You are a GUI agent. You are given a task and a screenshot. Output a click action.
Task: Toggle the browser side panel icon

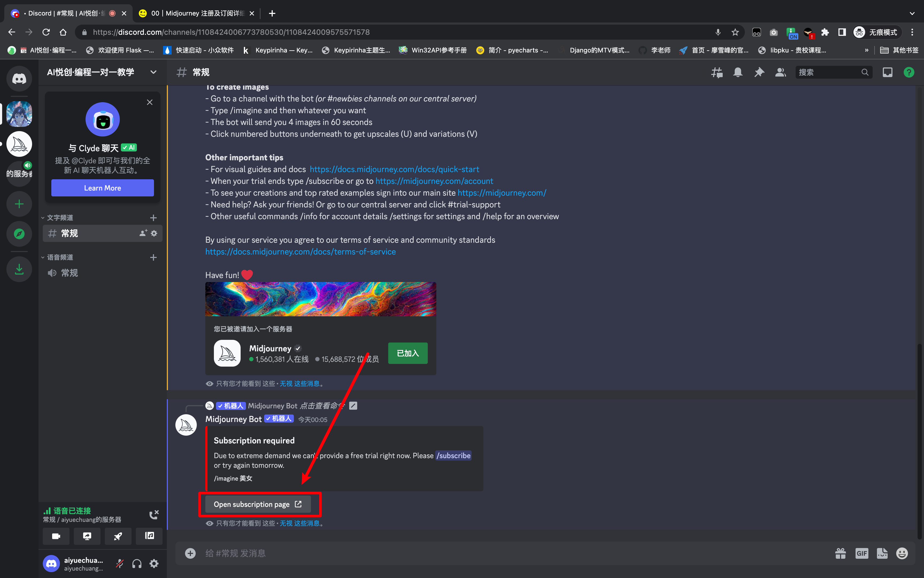(x=842, y=32)
